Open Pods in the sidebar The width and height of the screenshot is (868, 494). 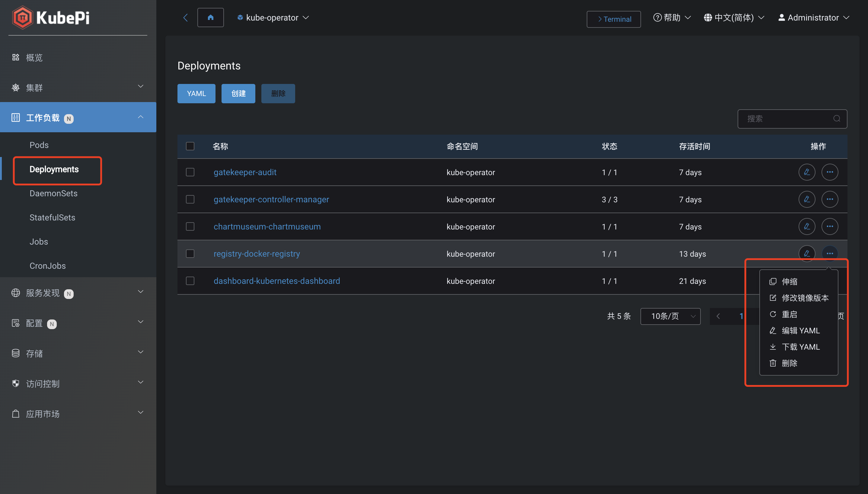click(x=39, y=145)
